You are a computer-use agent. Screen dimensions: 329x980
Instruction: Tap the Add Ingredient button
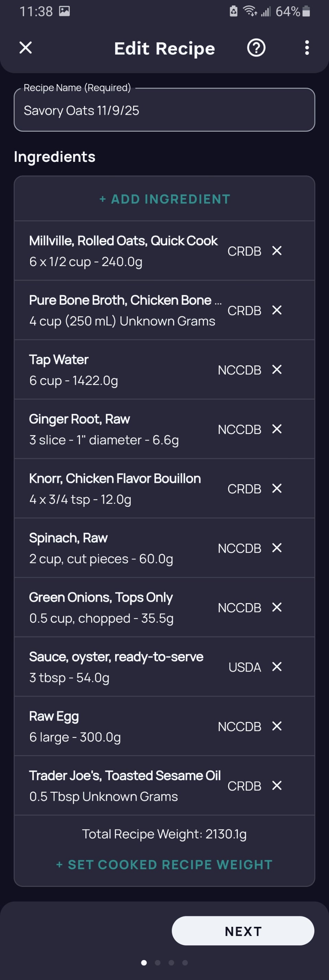pos(165,199)
